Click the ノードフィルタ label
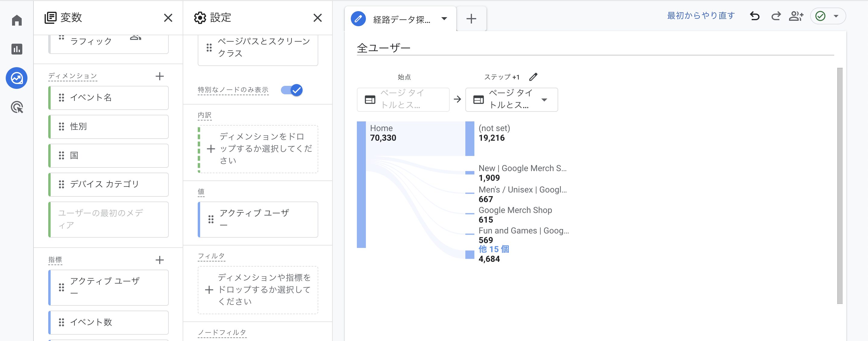This screenshot has width=868, height=341. point(222,333)
